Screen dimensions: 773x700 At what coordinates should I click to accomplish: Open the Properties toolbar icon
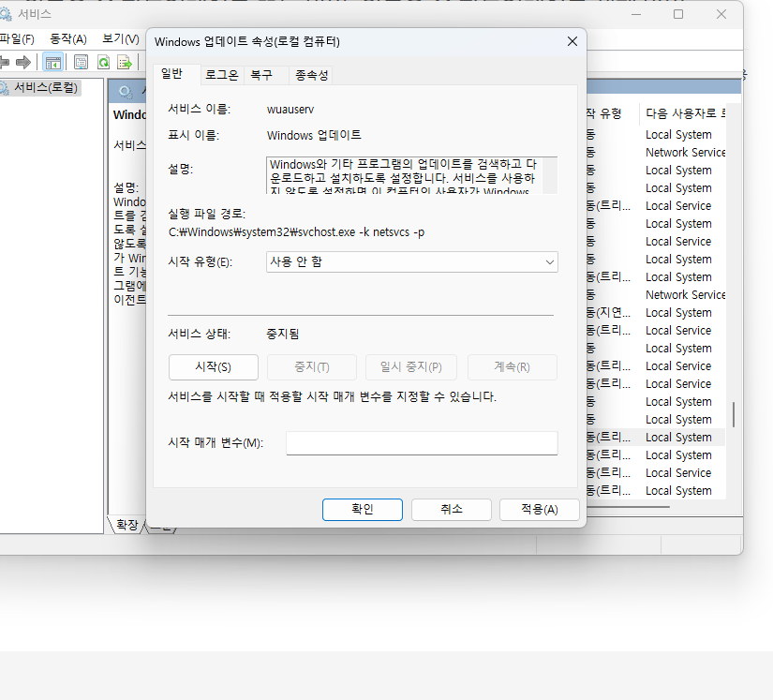[x=81, y=62]
